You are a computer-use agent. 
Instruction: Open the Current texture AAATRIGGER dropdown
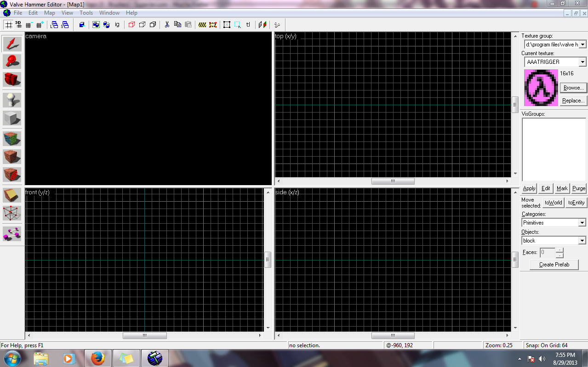[x=555, y=62]
